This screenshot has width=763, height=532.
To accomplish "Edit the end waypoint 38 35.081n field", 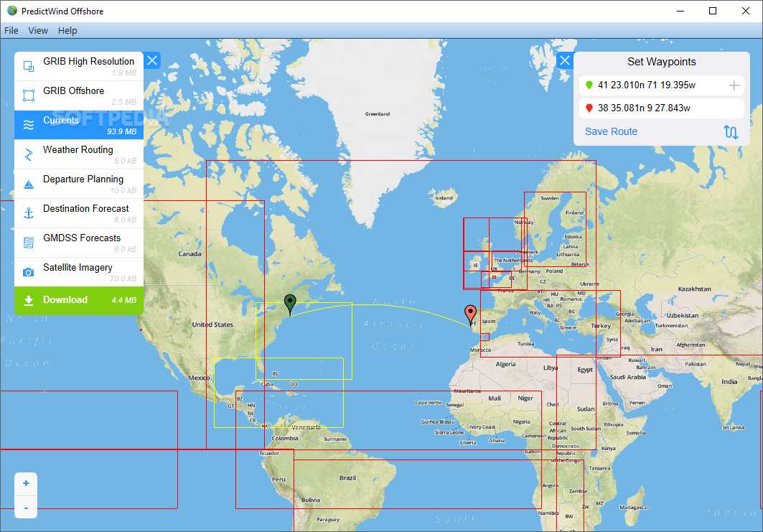I will [662, 108].
